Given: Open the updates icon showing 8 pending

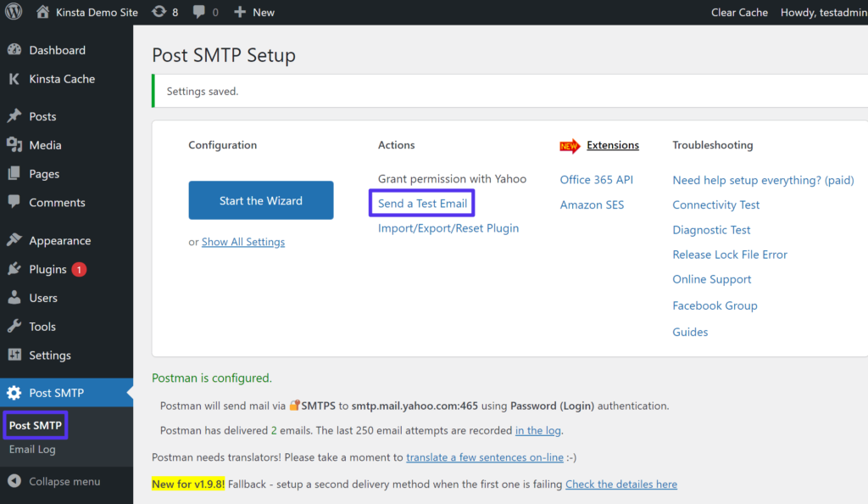Looking at the screenshot, I should pos(160,12).
